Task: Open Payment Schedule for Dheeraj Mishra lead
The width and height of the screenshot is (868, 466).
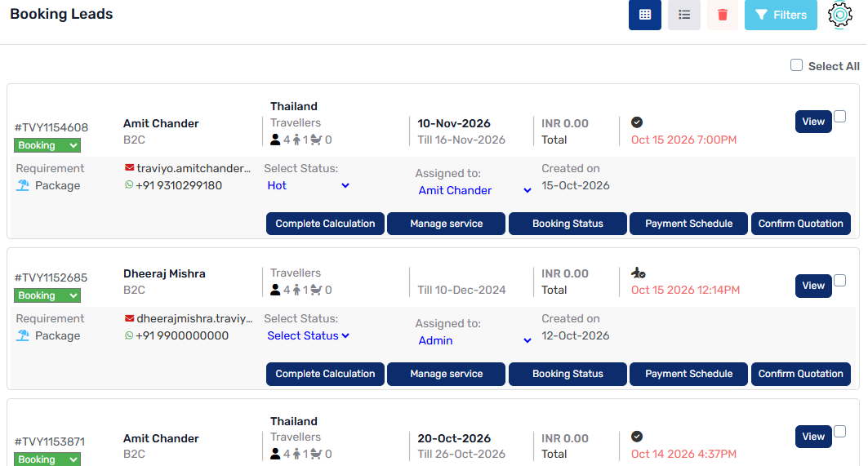Action: coord(688,374)
